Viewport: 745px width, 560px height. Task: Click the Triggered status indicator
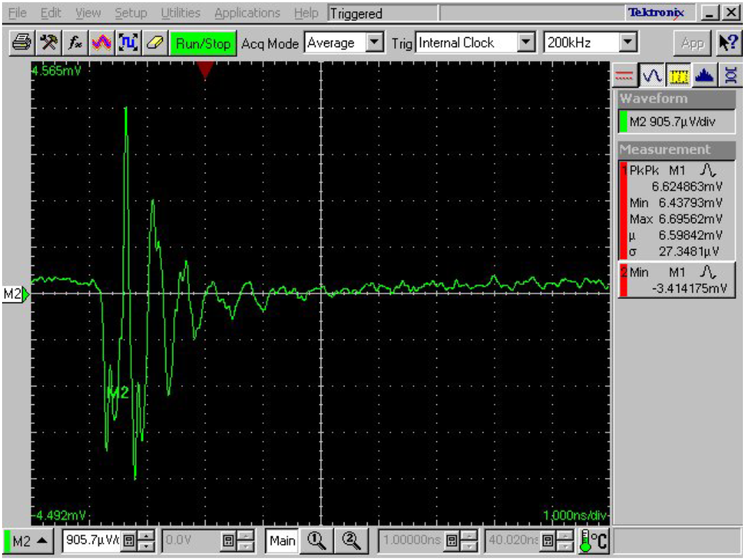point(382,13)
